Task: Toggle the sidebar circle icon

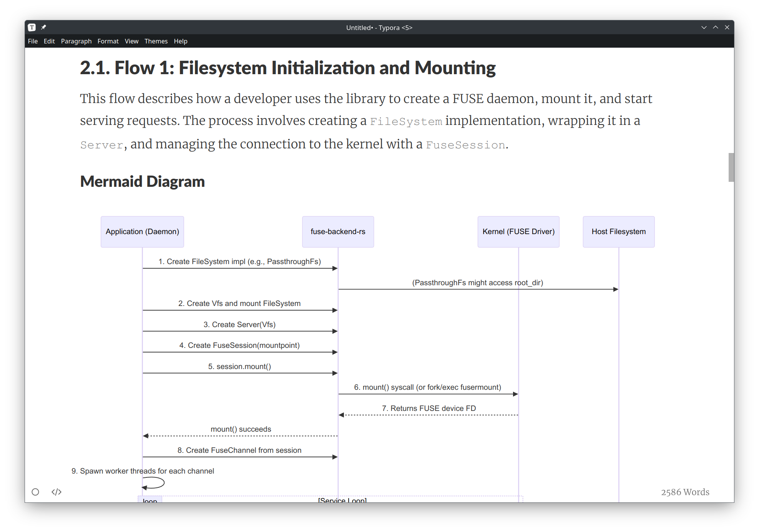Action: tap(35, 492)
